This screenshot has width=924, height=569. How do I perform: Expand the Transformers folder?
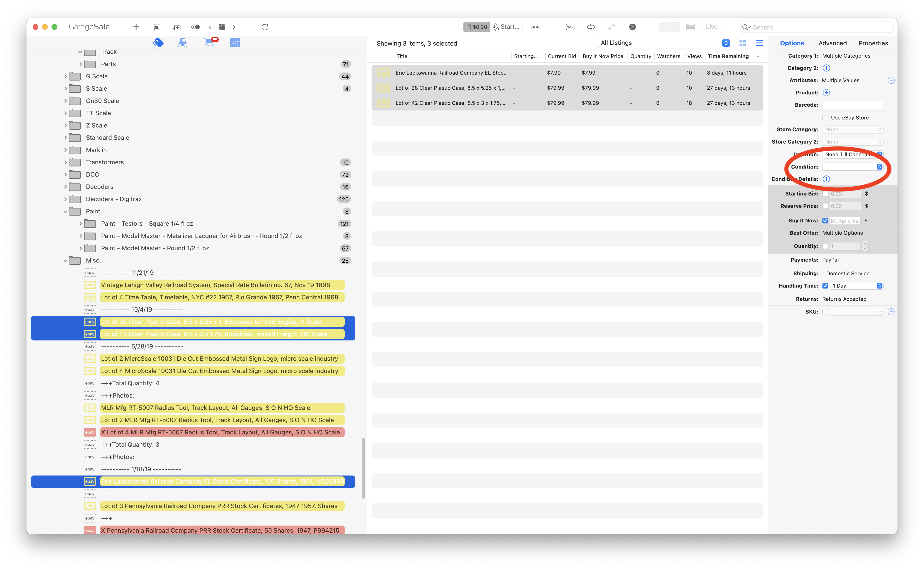pyautogui.click(x=65, y=162)
